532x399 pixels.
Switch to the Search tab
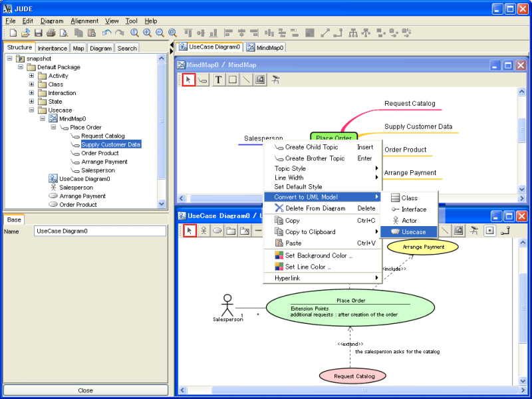[127, 48]
